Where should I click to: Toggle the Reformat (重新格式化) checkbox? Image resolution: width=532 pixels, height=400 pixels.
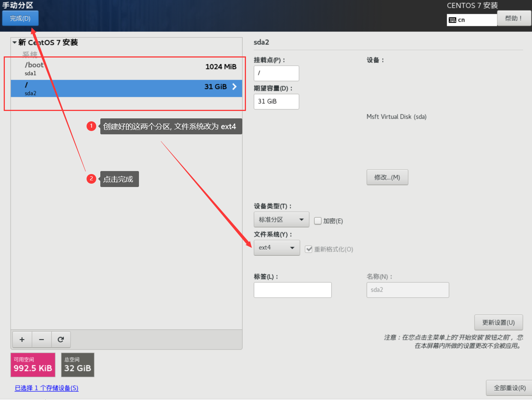pyautogui.click(x=309, y=249)
